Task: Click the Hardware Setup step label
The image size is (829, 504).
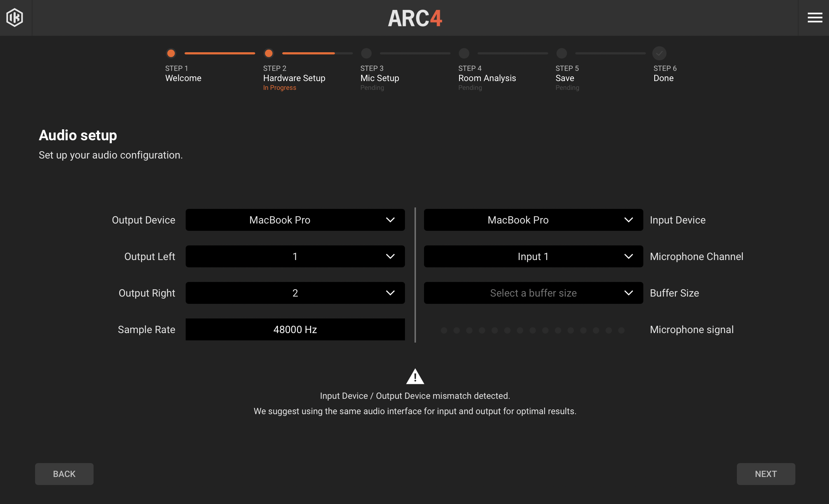Action: [294, 78]
